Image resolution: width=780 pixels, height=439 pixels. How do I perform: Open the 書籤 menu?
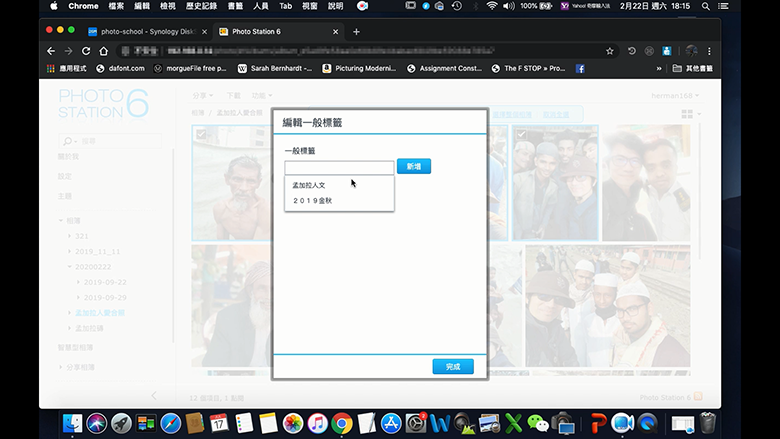click(235, 6)
